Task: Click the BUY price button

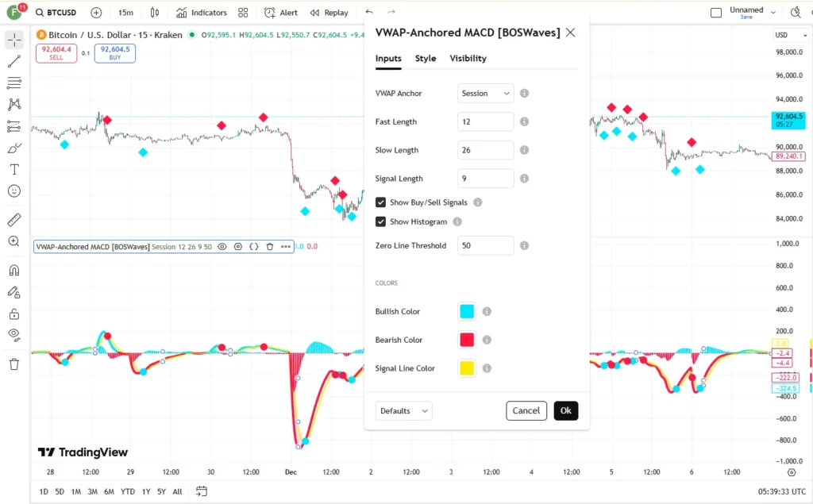Action: [x=115, y=53]
